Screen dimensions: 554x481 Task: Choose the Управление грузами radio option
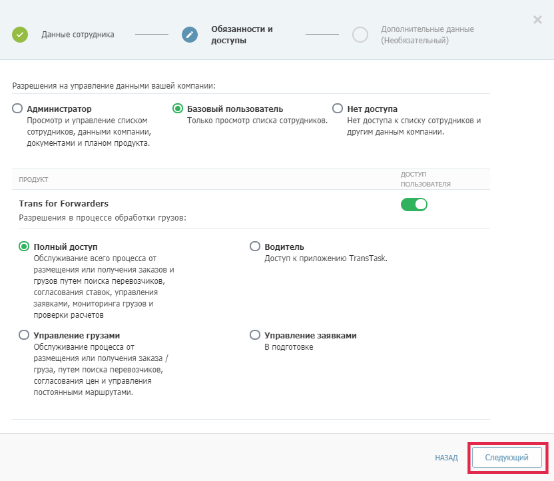click(x=24, y=335)
